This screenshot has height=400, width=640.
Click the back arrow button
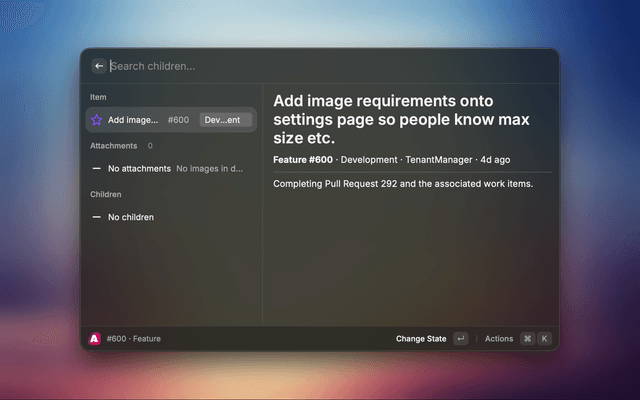(99, 66)
